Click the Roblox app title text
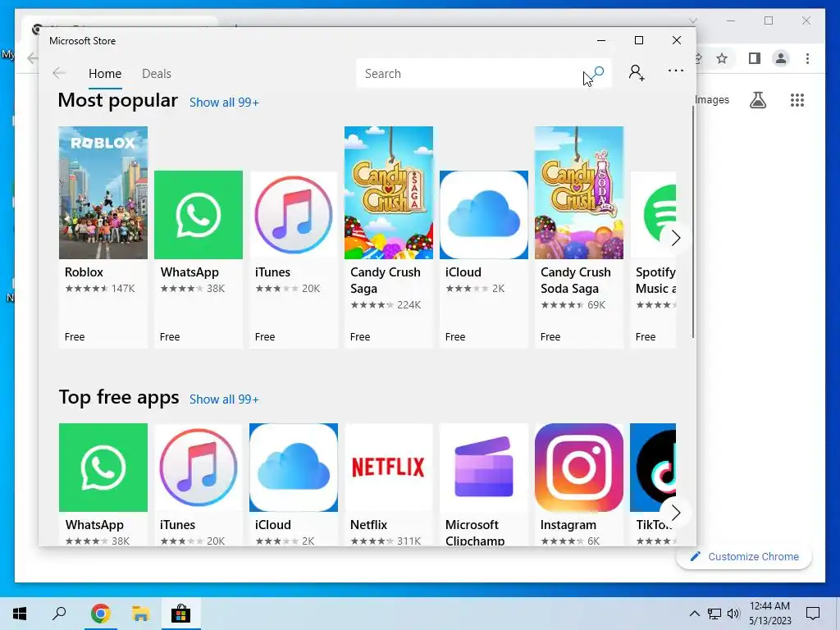Screen dimensions: 840x630 coord(84,272)
